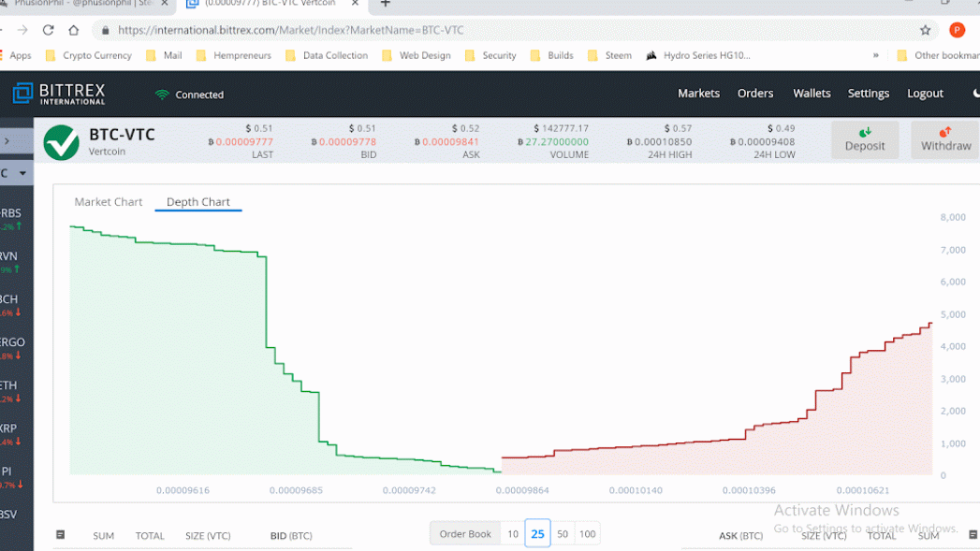980x551 pixels.
Task: Open the Security bookmark folder
Action: 490,55
